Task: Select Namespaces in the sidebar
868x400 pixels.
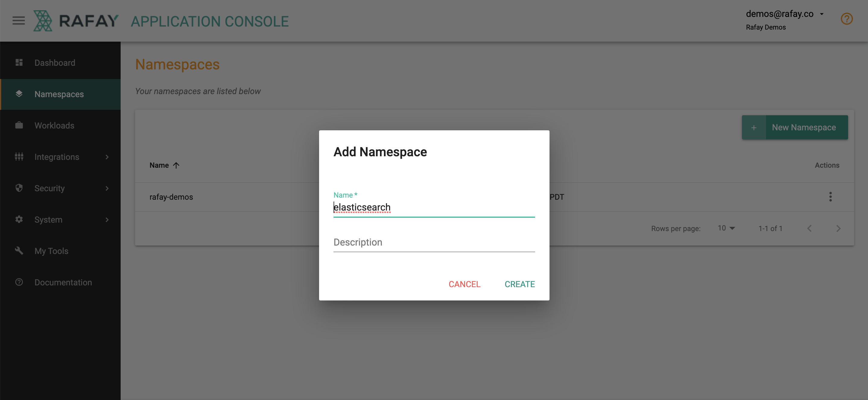Action: click(x=60, y=94)
